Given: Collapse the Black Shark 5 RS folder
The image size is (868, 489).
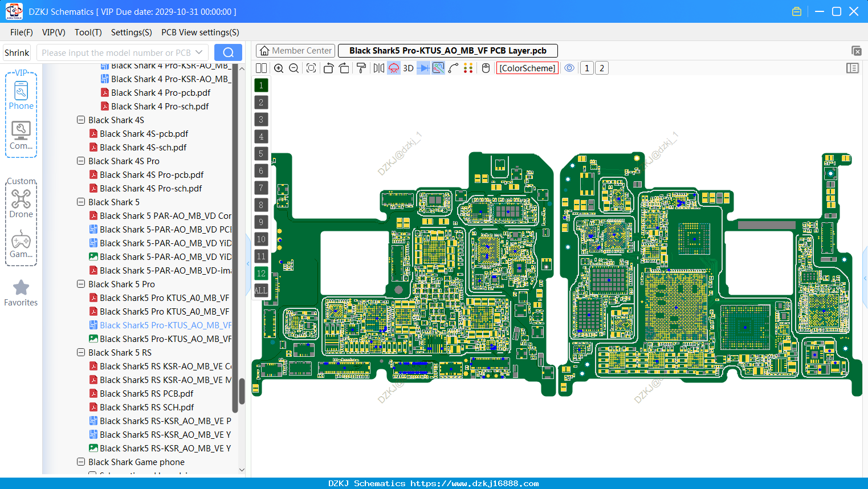Looking at the screenshot, I should (81, 352).
